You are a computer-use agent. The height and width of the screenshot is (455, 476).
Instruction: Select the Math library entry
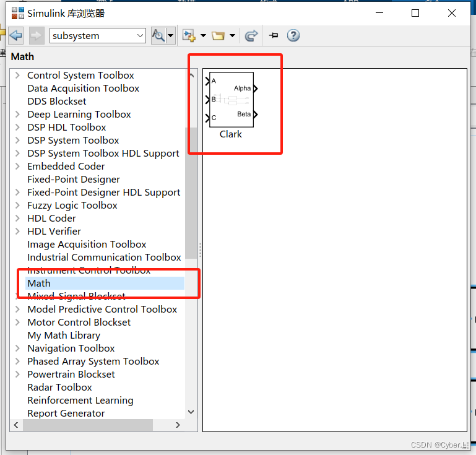pos(105,283)
